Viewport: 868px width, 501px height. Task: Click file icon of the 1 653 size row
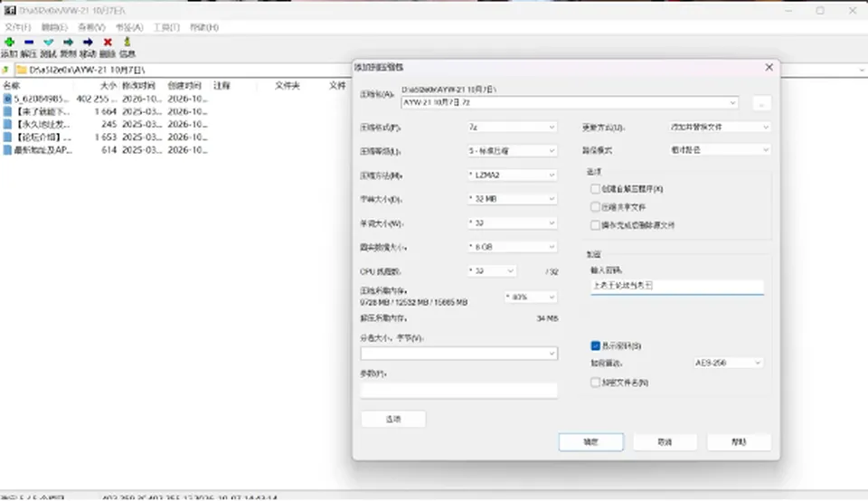pos(7,137)
